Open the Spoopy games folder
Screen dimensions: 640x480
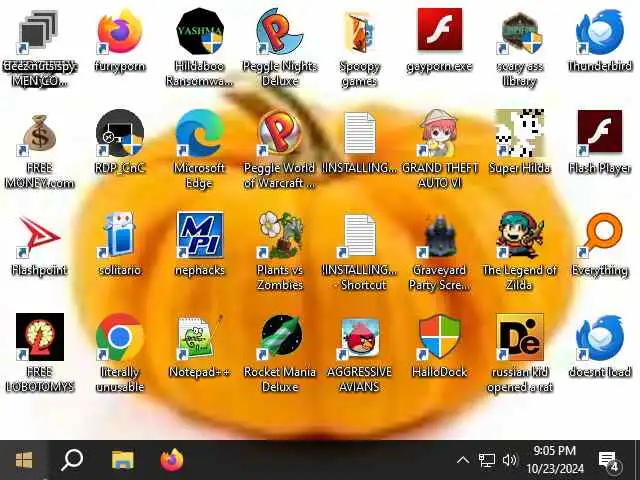(x=359, y=32)
